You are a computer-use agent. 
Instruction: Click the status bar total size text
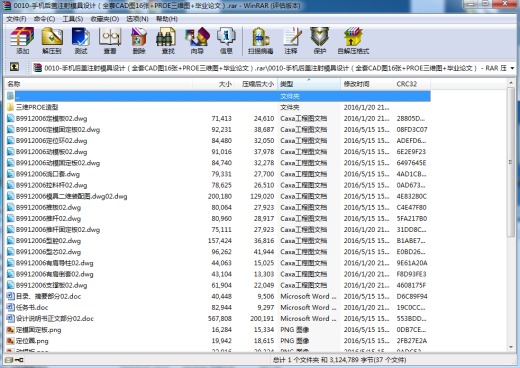click(339, 360)
